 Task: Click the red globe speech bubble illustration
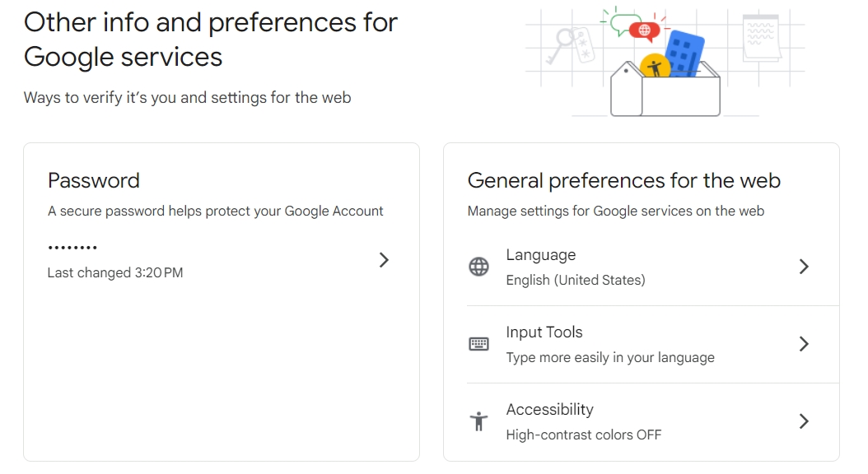coord(644,31)
